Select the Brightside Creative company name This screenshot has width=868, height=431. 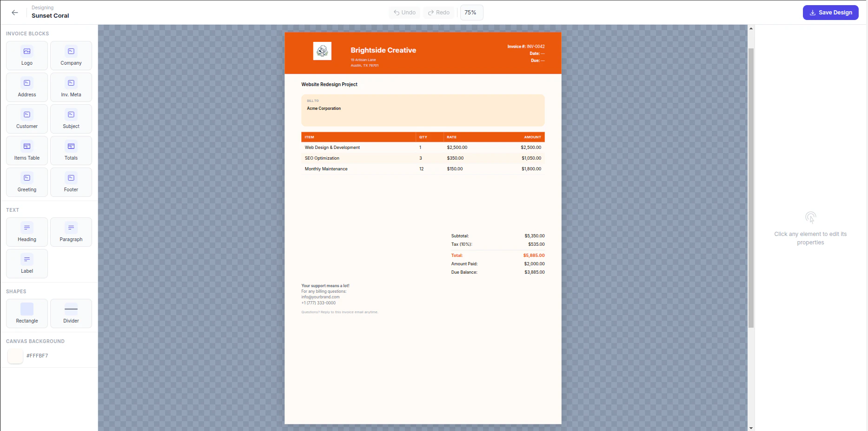click(x=383, y=50)
